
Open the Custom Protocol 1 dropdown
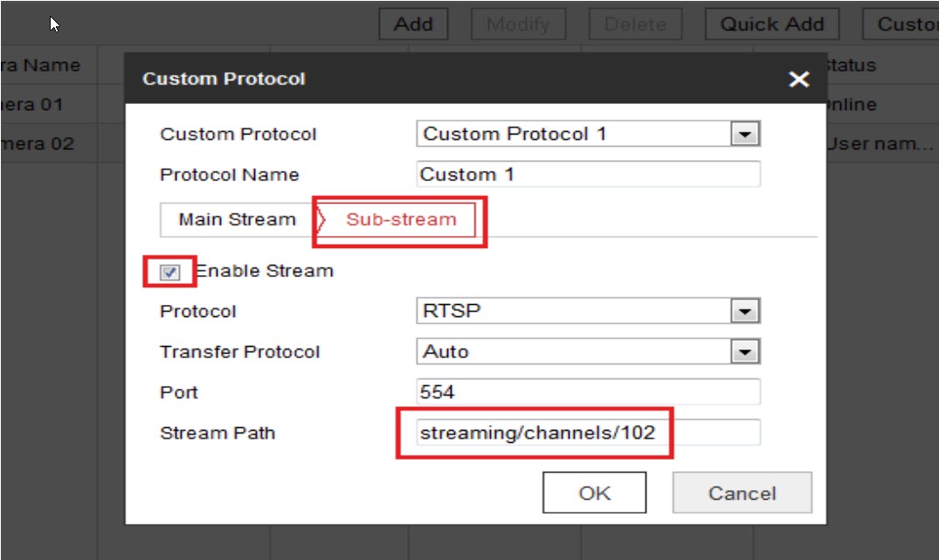pos(744,135)
